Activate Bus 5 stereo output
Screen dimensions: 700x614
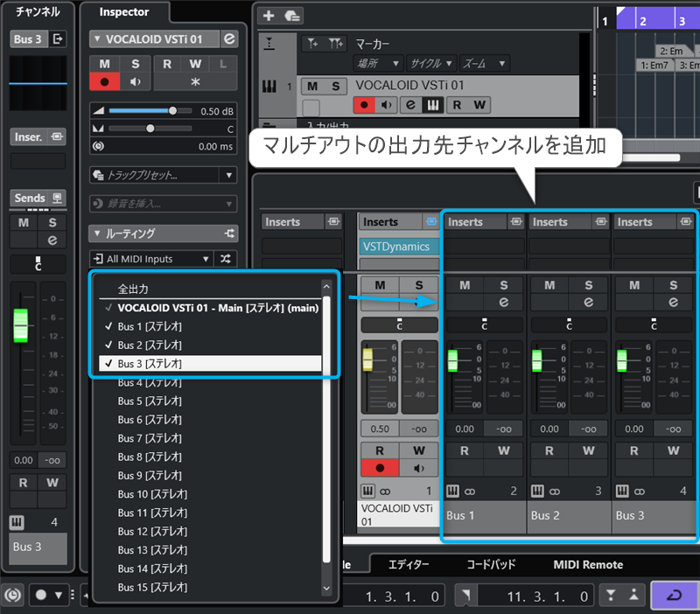[210, 401]
